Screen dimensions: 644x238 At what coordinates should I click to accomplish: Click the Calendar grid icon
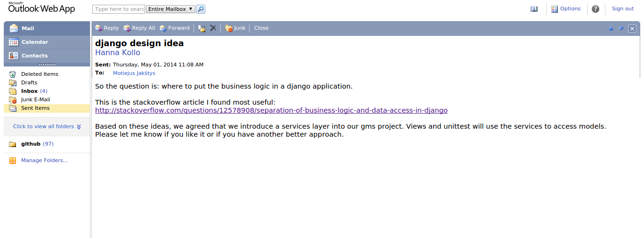[14, 42]
